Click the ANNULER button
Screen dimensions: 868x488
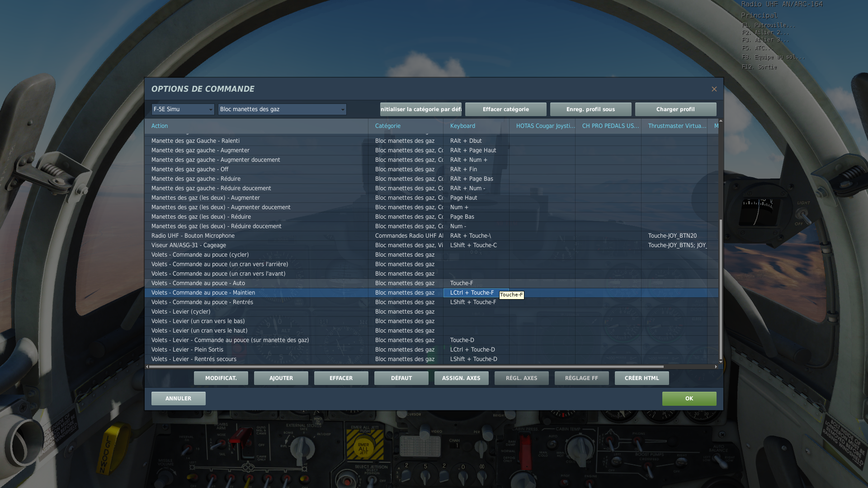[178, 399]
